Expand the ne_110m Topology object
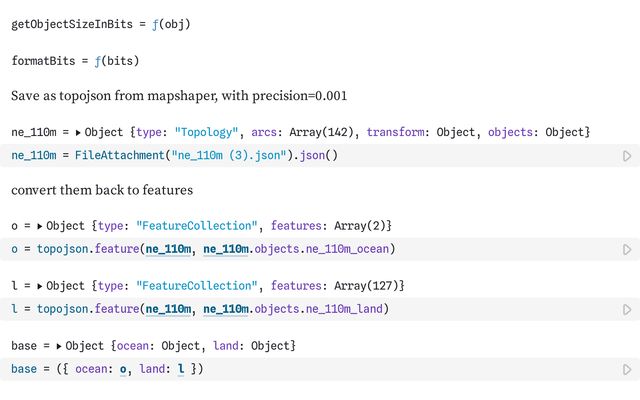 coord(78,132)
